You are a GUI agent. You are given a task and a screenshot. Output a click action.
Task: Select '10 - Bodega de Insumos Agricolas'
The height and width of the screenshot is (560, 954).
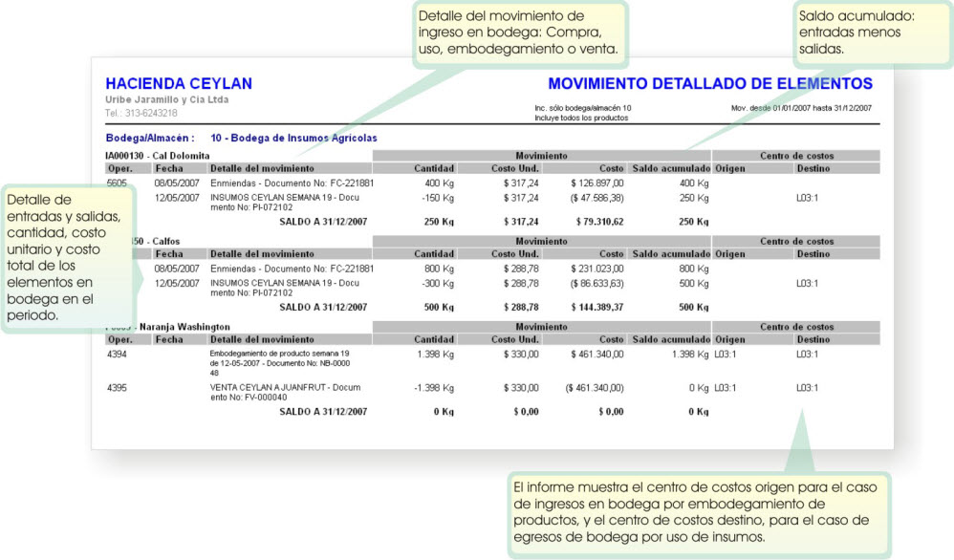293,138
